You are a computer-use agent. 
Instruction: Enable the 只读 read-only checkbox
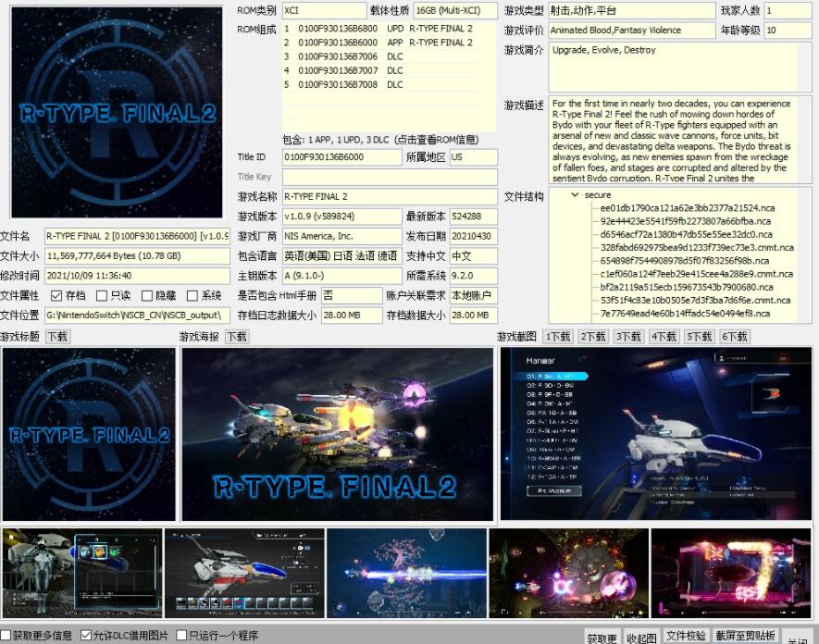point(102,295)
